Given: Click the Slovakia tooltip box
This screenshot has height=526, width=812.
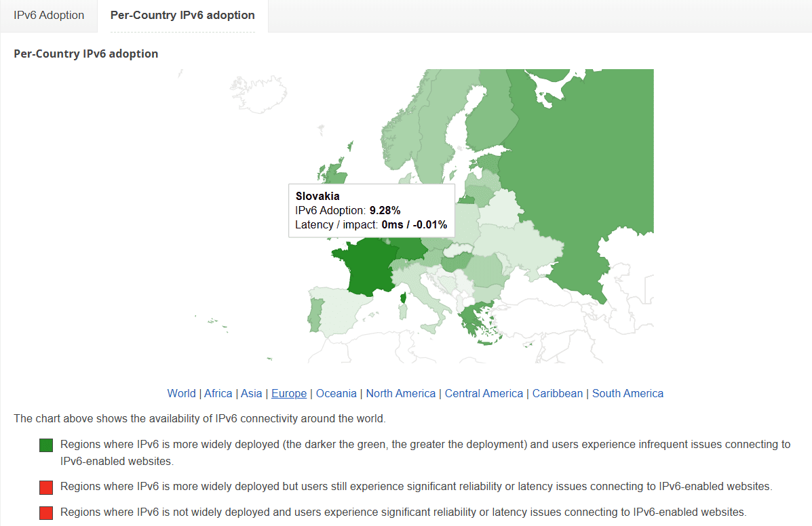Looking at the screenshot, I should (x=371, y=210).
